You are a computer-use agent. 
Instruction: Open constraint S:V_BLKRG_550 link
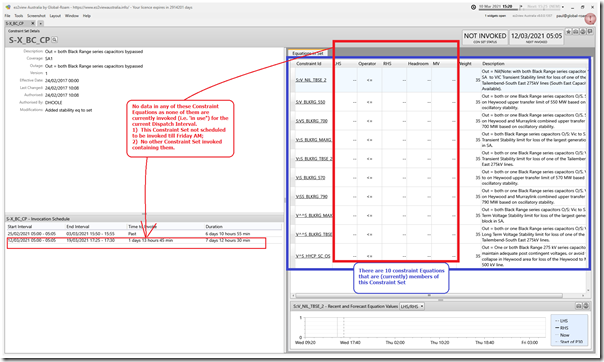[x=310, y=102]
